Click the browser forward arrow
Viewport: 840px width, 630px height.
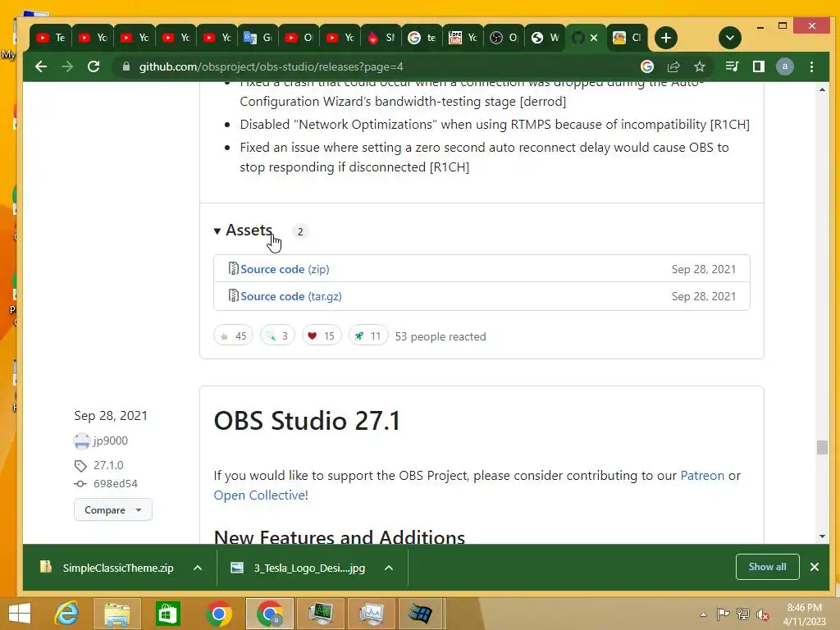[x=67, y=66]
